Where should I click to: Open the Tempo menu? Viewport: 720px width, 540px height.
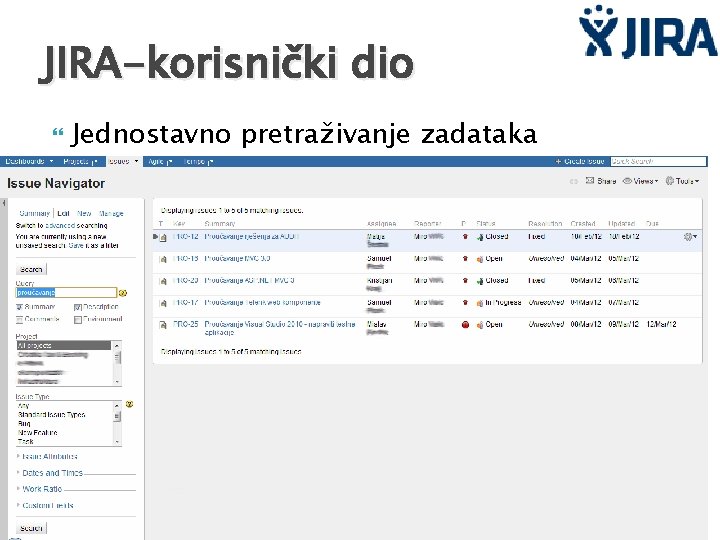click(x=198, y=161)
